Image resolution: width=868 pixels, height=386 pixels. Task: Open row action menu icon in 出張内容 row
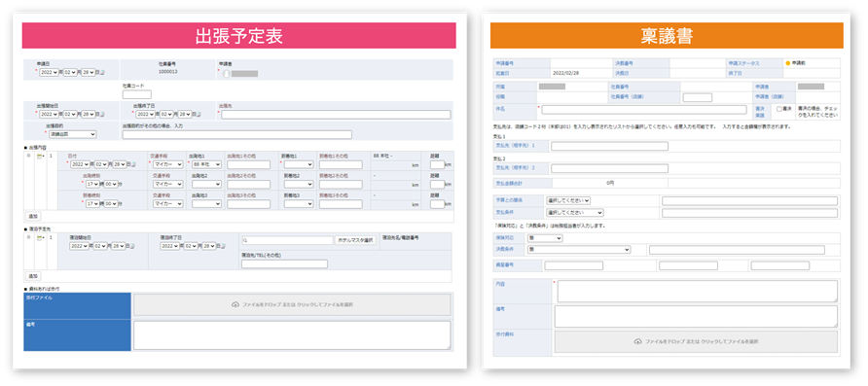[x=40, y=157]
